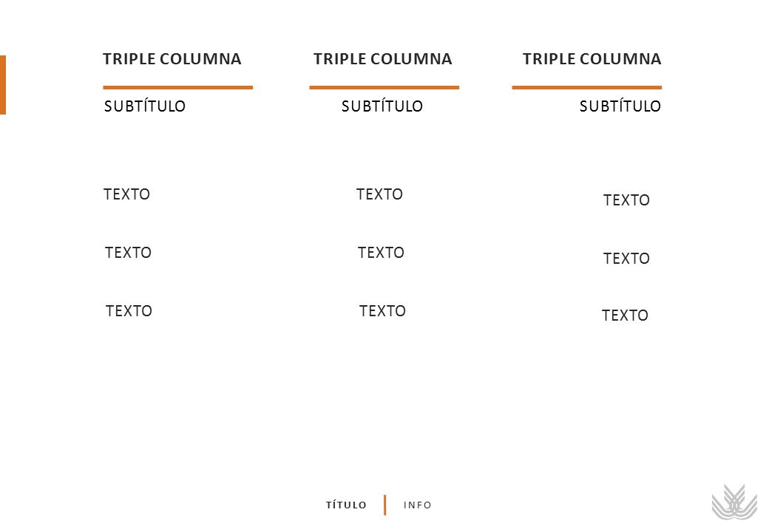The height and width of the screenshot is (532, 769).
Task: Click the left column SUBTÍTULO text
Action: [x=145, y=106]
